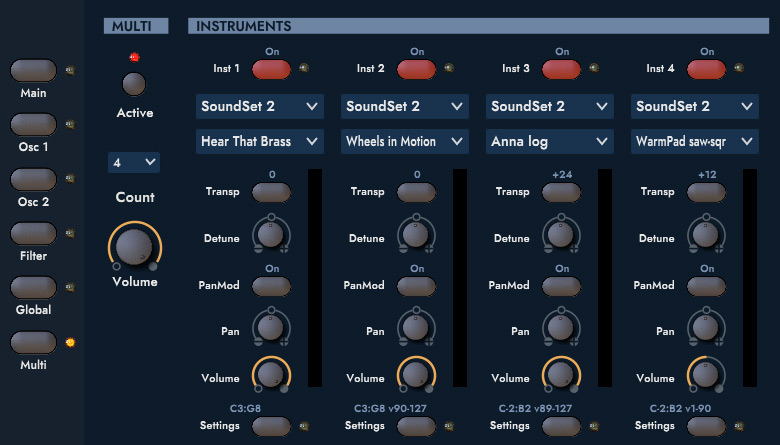Toggle Inst 1 on/off switch
The height and width of the screenshot is (445, 780).
click(x=271, y=69)
